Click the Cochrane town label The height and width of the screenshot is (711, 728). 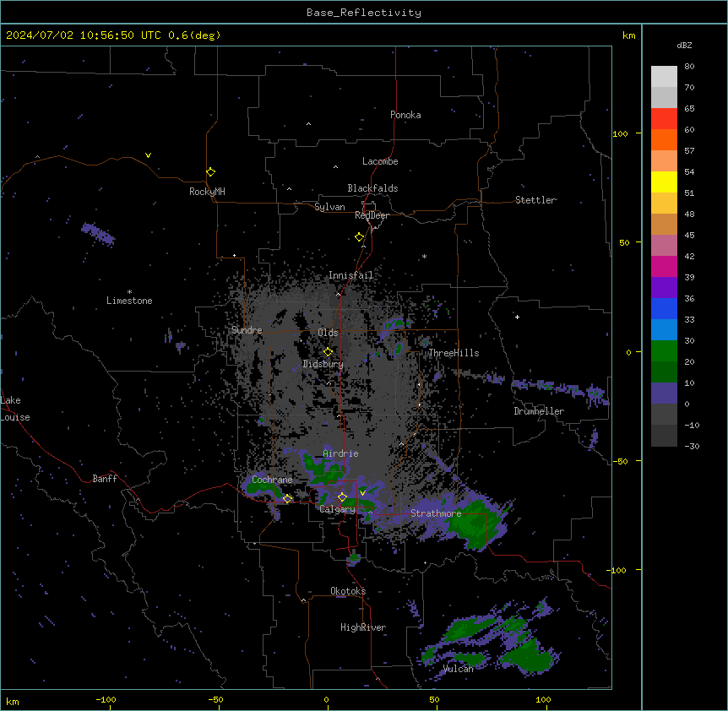[272, 480]
